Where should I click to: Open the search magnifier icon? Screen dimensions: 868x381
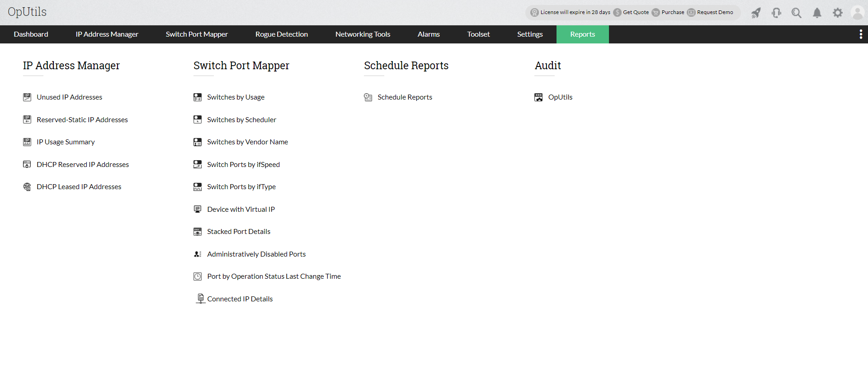(797, 13)
